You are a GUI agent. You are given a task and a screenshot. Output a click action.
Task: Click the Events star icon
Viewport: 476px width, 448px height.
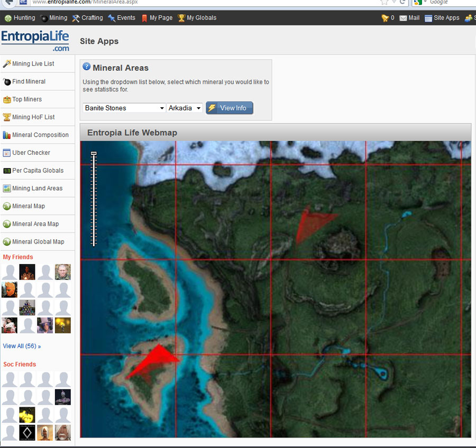click(x=112, y=18)
